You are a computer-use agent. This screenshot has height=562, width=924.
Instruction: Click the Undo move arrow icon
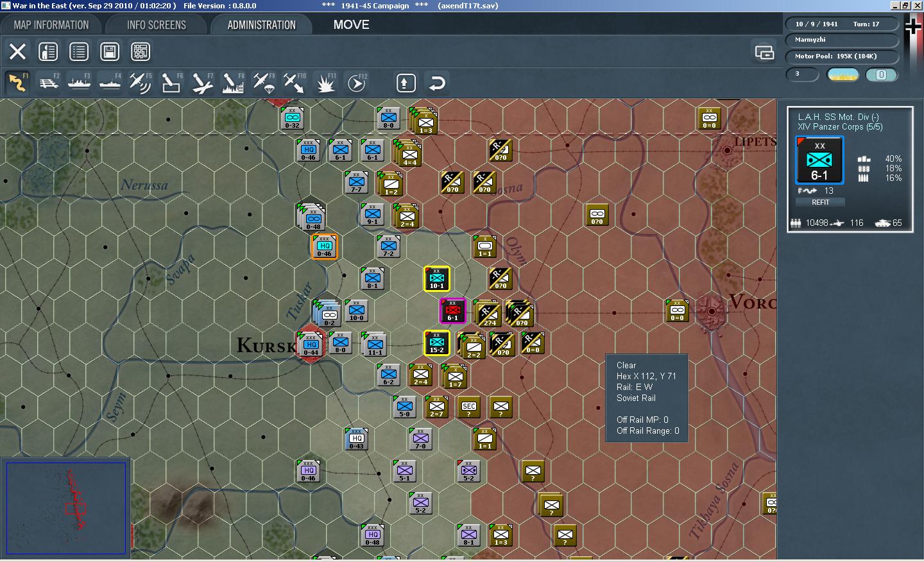pos(437,83)
